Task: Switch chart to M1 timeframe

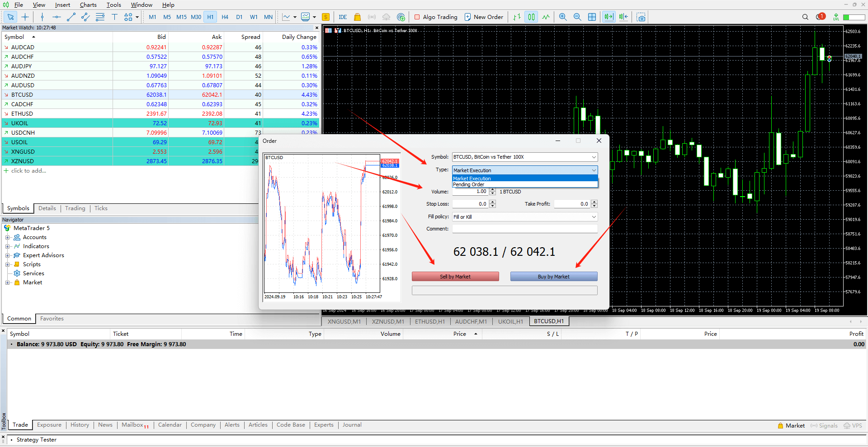Action: point(152,17)
